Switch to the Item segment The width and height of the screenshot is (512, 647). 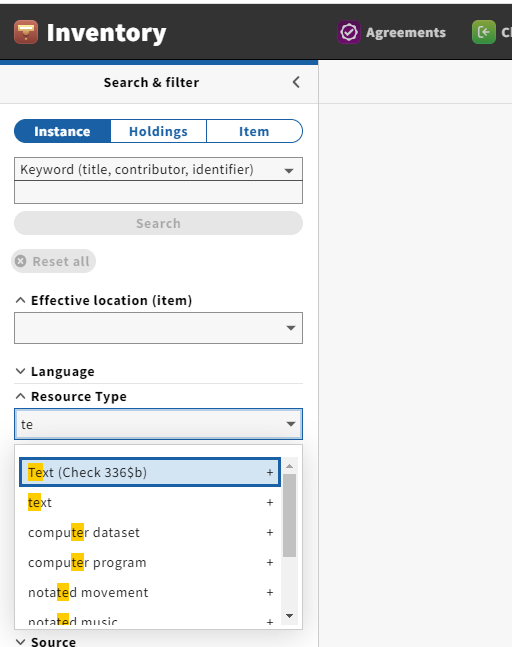254,131
